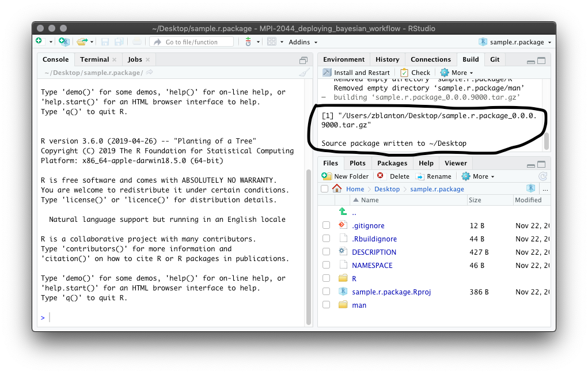The image size is (588, 374).
Task: Click the workspace panes layout icon
Action: point(271,41)
